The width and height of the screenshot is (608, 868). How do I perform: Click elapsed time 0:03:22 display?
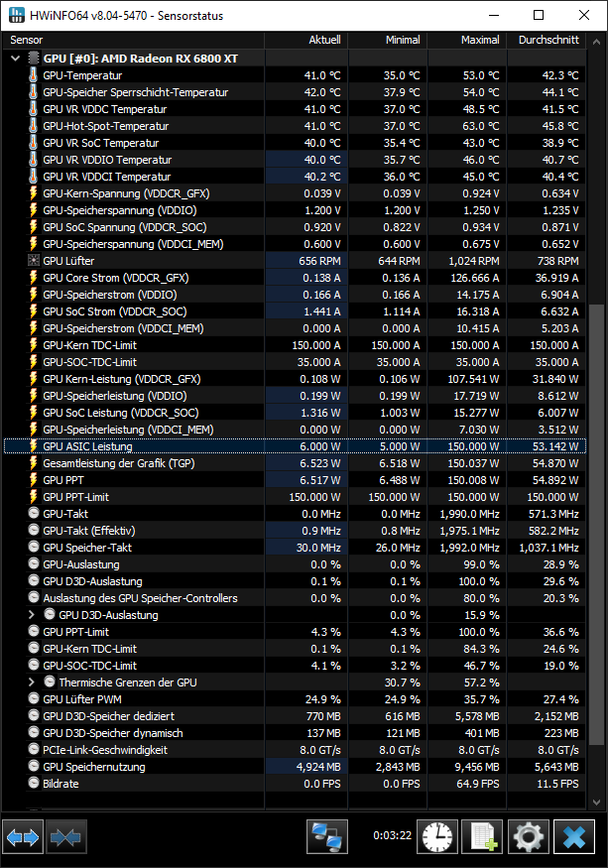point(392,835)
